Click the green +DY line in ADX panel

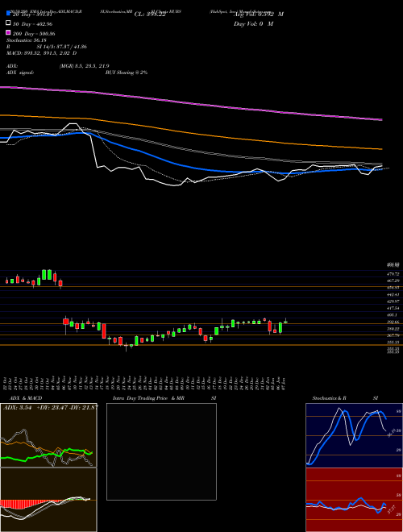pos(48,454)
